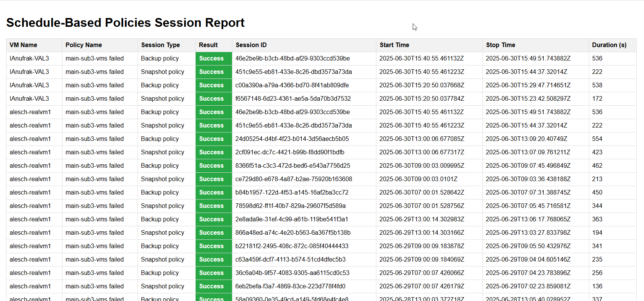Click start time 2025-06-29T13:00:14.302983Z
The height and width of the screenshot is (301, 644).
[422, 219]
